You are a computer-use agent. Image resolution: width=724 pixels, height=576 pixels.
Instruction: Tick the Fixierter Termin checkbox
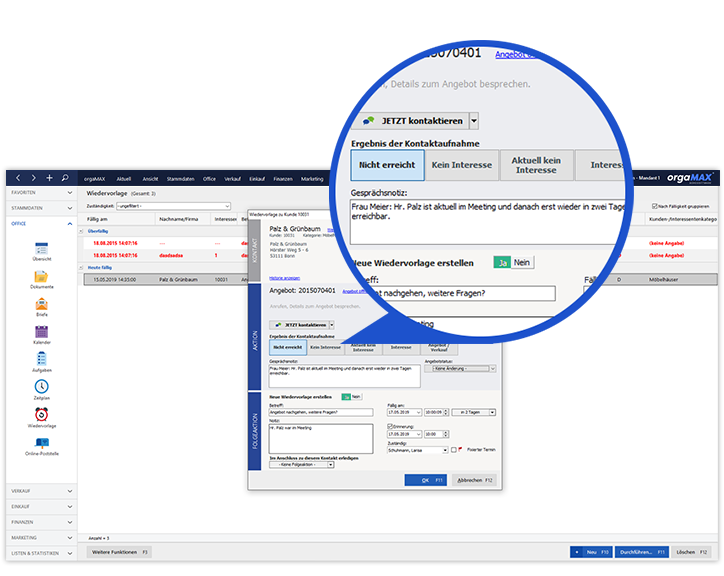point(453,449)
